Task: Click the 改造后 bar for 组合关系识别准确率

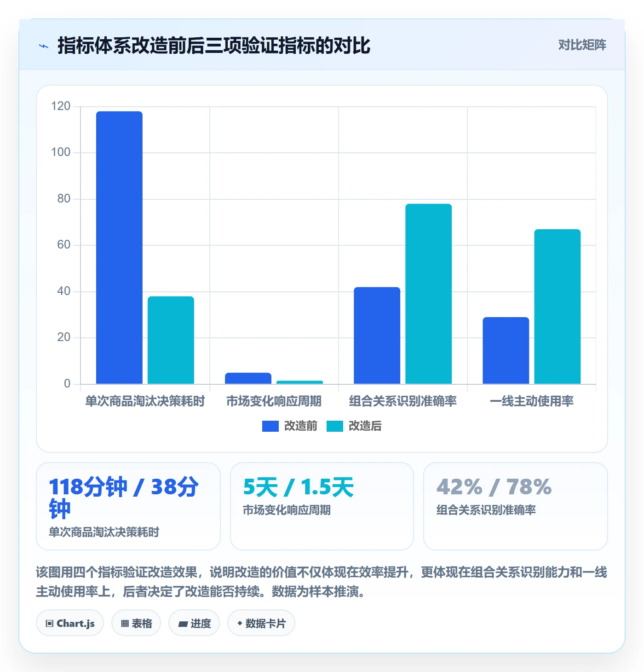Action: tap(428, 294)
